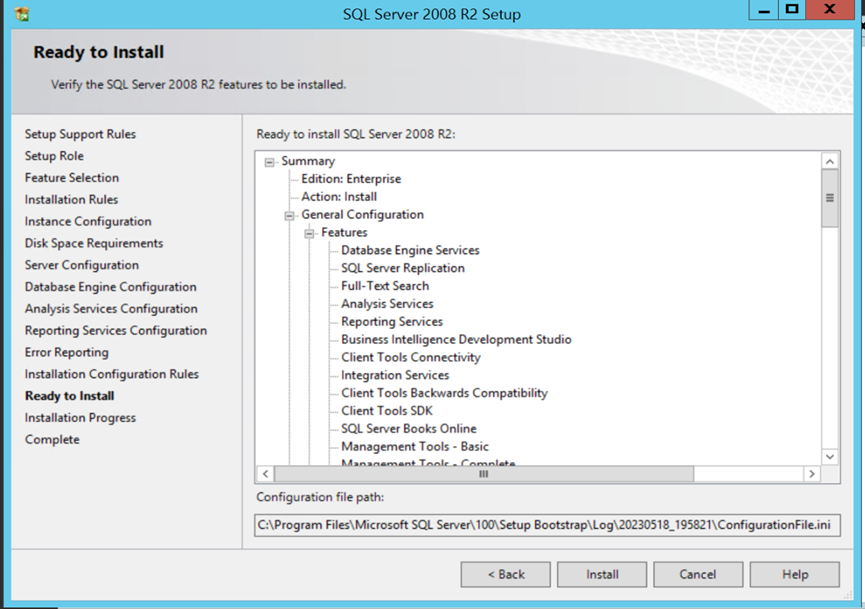Select the Setup Role step
This screenshot has width=865, height=609.
point(54,156)
